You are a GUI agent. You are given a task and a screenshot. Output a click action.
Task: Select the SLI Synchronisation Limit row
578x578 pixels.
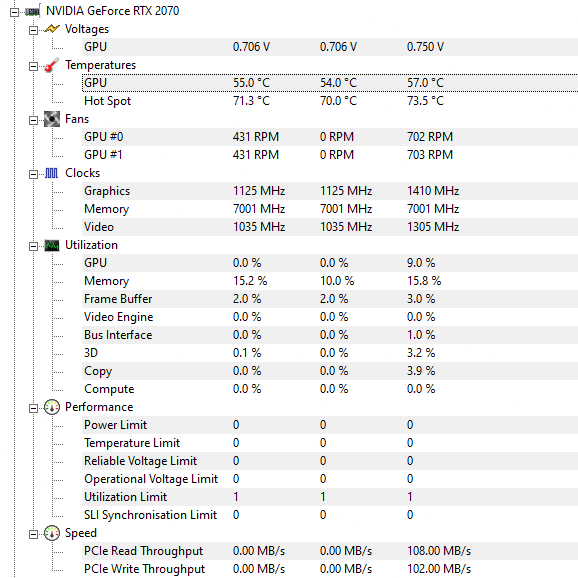(330, 515)
